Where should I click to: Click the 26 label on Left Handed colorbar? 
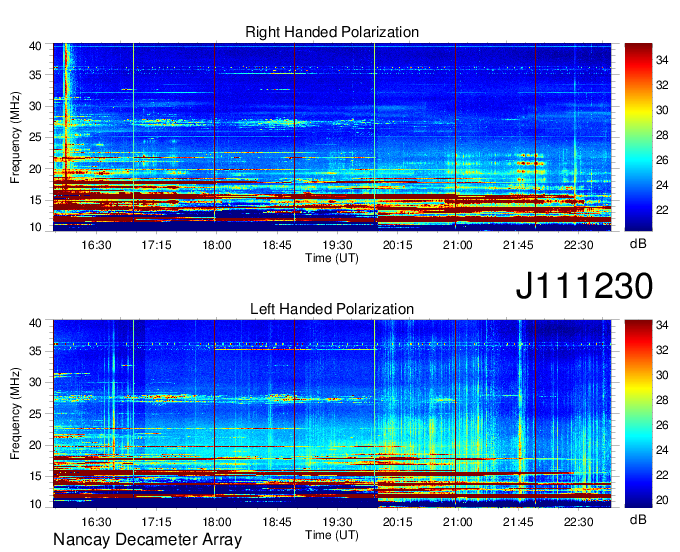click(662, 425)
